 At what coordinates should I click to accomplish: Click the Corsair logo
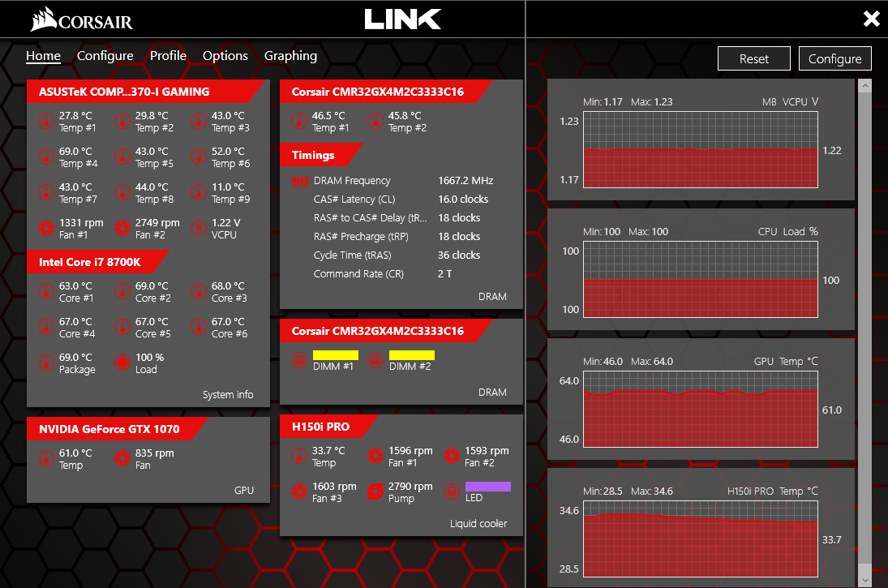coord(82,19)
